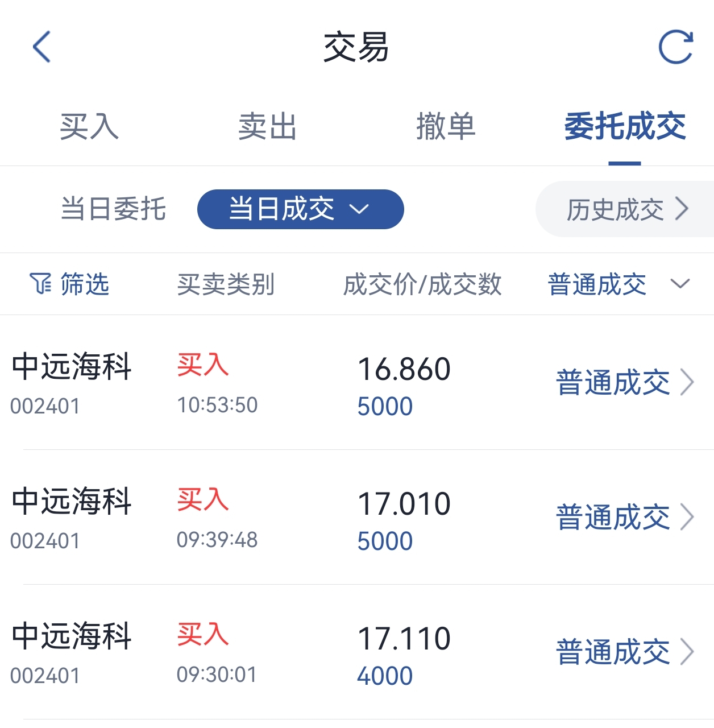Open details arrow for 10:53:50 trade
Viewport: 714px width, 728px height.
pos(688,382)
